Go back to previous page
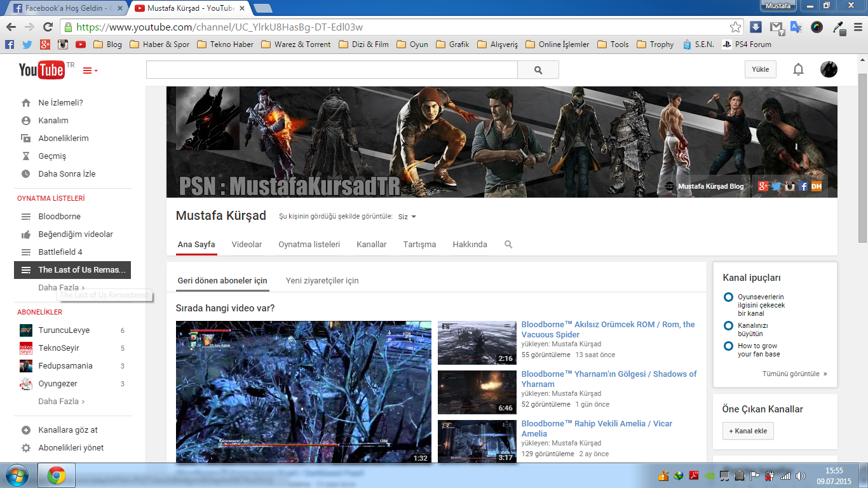 [x=11, y=27]
